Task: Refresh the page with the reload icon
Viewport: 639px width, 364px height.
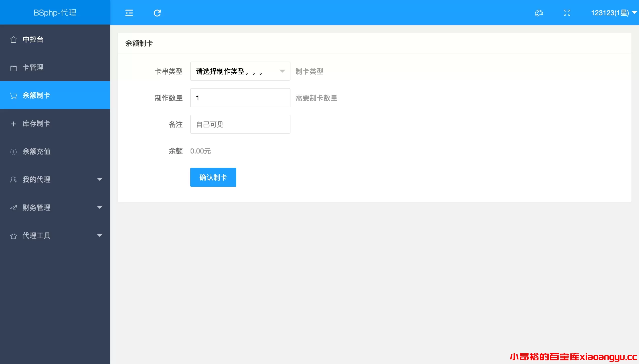Action: click(x=157, y=13)
